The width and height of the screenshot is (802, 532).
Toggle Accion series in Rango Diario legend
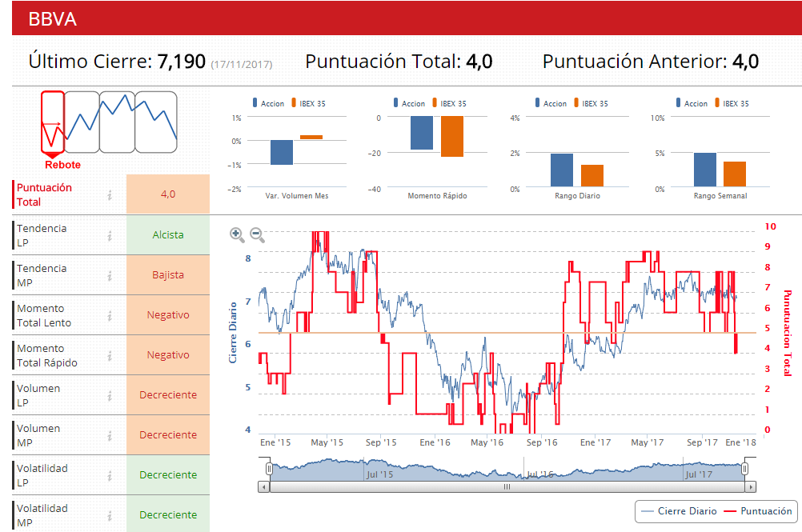tap(551, 103)
